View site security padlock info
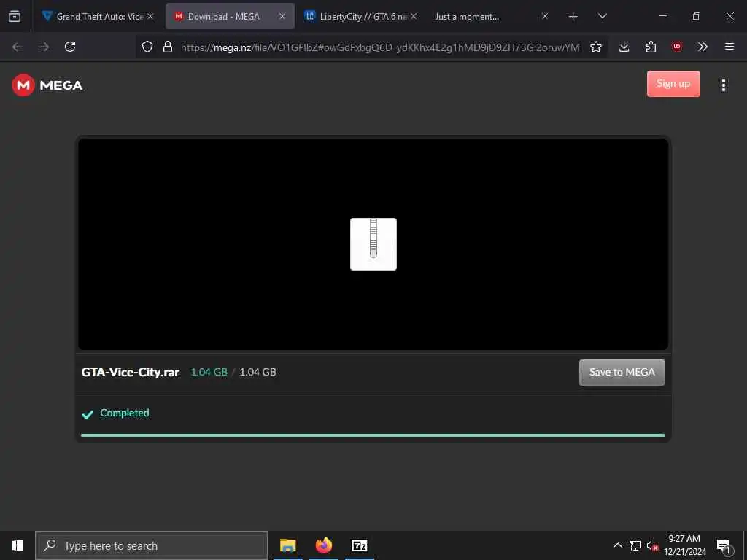 click(x=168, y=47)
